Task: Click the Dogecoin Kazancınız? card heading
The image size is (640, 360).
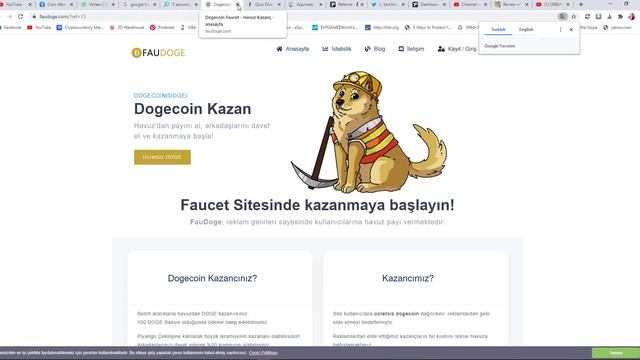Action: coord(212,278)
